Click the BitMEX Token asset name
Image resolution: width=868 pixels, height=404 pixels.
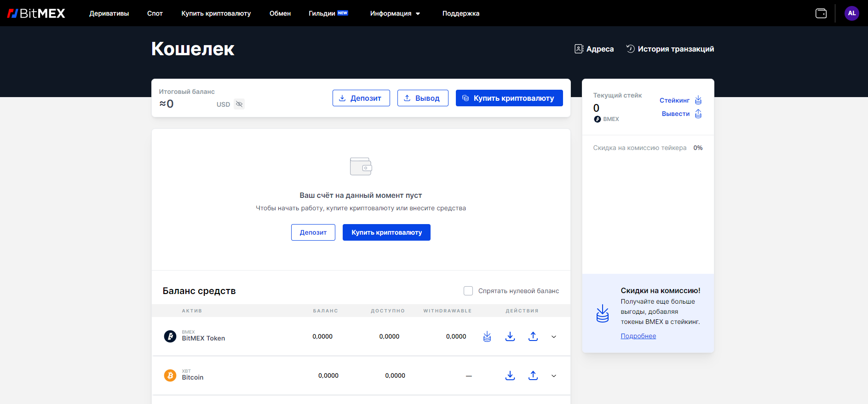(203, 338)
